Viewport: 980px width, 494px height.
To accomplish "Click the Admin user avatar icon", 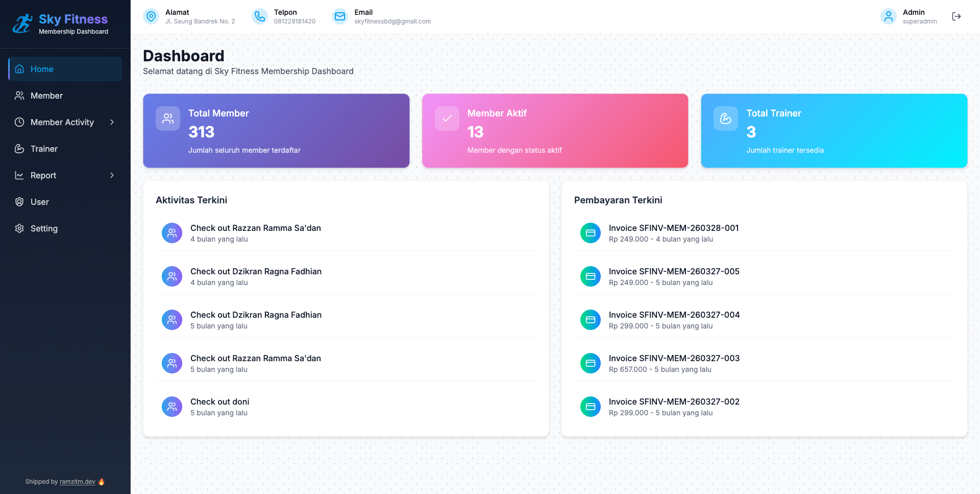I will 889,17.
